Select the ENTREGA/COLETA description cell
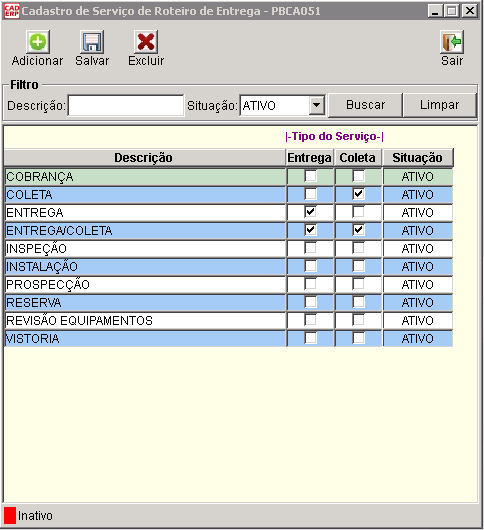This screenshot has height=530, width=484. pyautogui.click(x=145, y=231)
